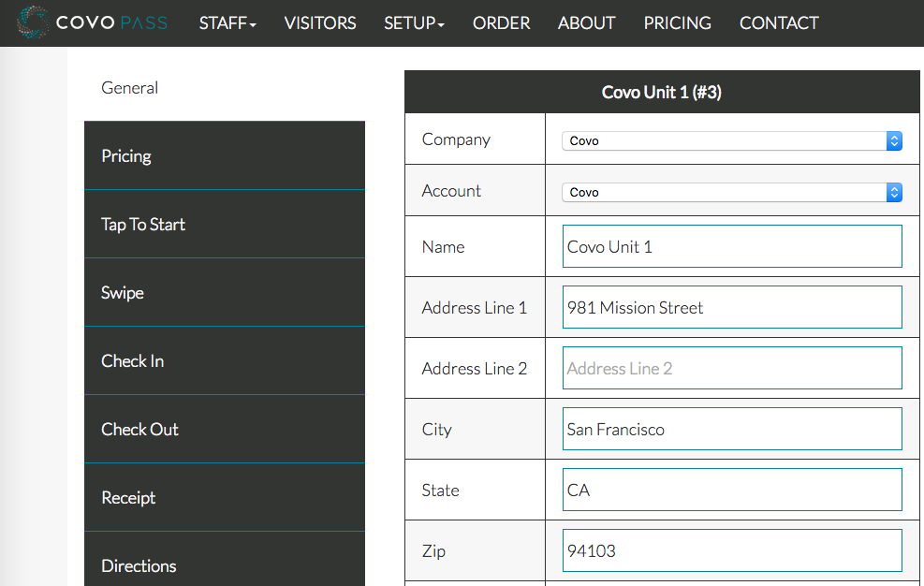Focus the empty Address Line 2 field
924x586 pixels.
click(x=732, y=368)
